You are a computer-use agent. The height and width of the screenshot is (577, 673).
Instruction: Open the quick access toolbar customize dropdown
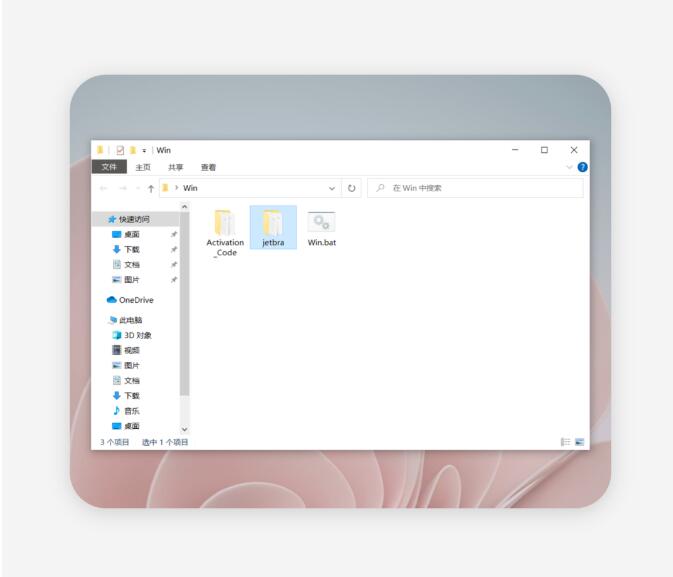click(x=144, y=151)
